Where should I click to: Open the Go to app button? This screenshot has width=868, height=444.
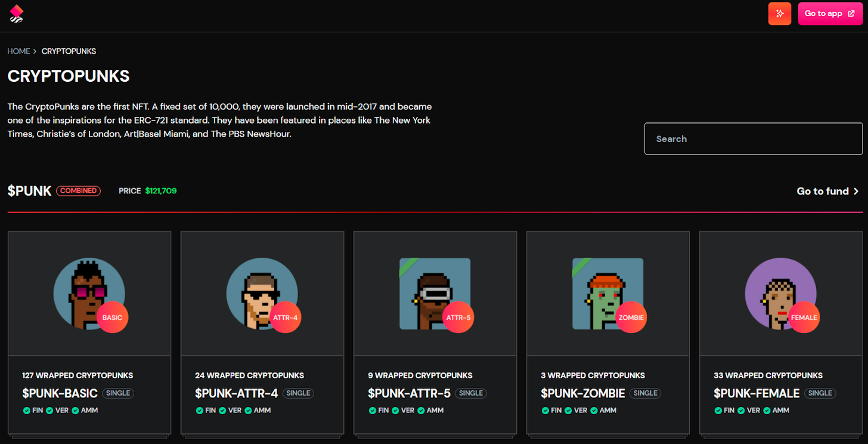[x=830, y=14]
